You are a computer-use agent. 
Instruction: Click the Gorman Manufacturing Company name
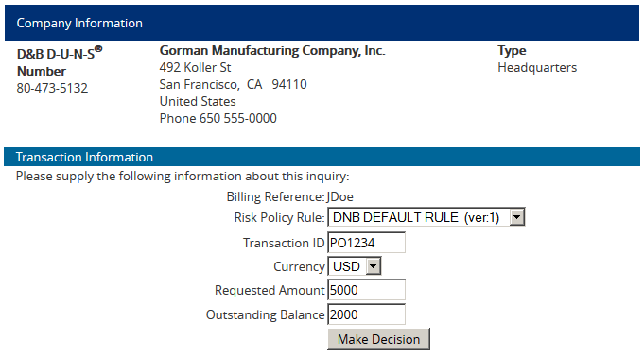coord(272,50)
